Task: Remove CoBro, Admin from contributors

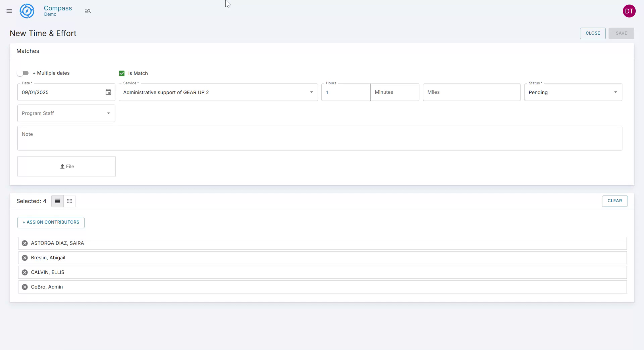Action: pyautogui.click(x=24, y=287)
